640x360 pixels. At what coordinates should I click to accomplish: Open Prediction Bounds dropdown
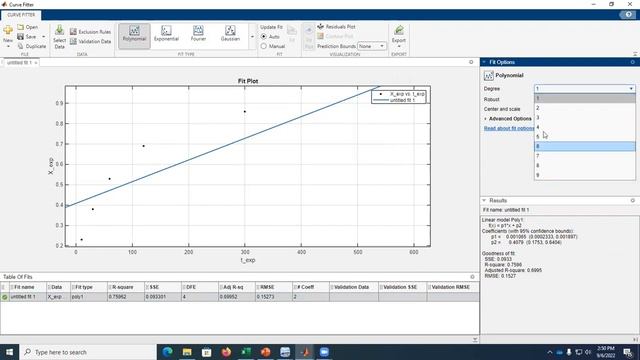(371, 46)
